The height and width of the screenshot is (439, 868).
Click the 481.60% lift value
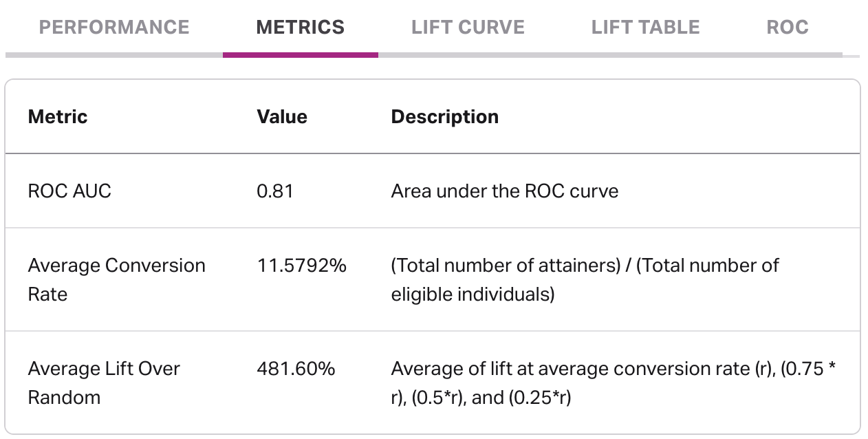pyautogui.click(x=295, y=369)
